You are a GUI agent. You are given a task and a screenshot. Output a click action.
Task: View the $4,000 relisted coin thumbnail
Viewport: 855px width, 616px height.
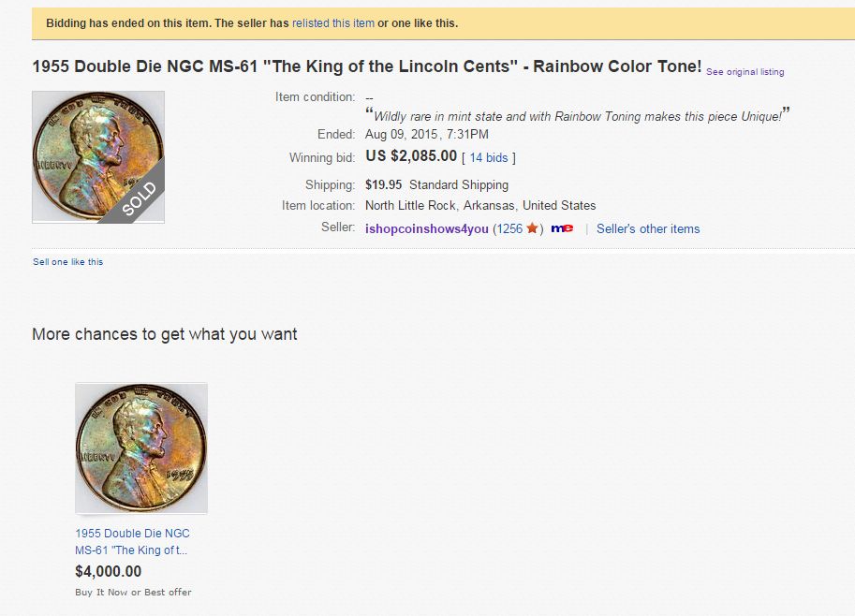coord(140,447)
